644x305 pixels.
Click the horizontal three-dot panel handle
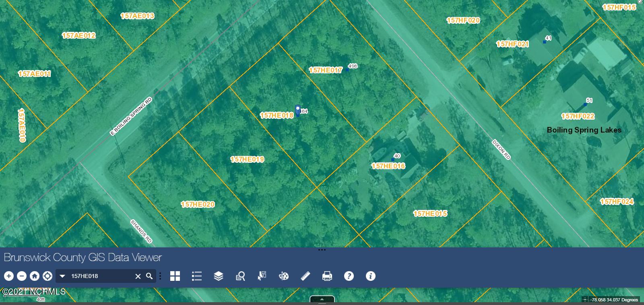point(322,250)
